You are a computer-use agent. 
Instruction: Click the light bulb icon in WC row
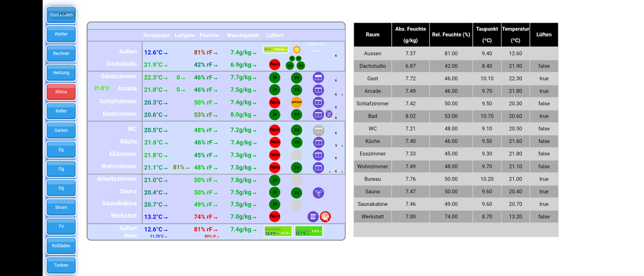click(336, 132)
